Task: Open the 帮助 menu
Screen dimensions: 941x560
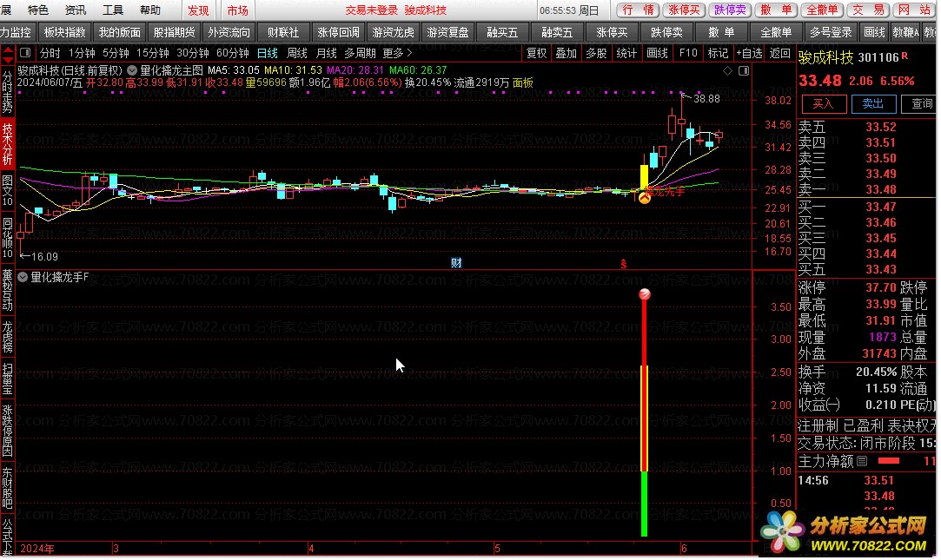Action: click(x=150, y=10)
